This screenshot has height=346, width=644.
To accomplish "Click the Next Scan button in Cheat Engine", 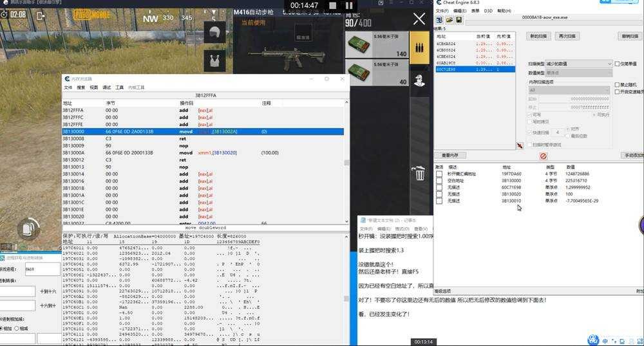I will 567,36.
